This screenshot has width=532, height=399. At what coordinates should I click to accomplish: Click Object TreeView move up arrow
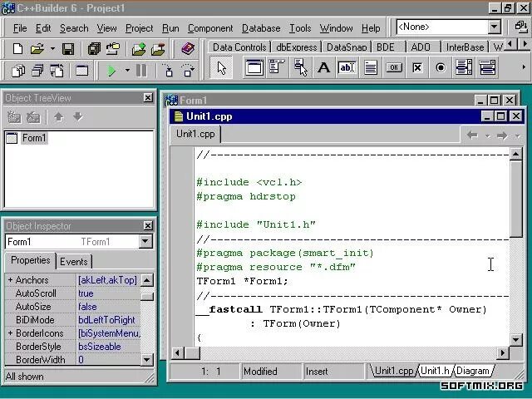58,117
